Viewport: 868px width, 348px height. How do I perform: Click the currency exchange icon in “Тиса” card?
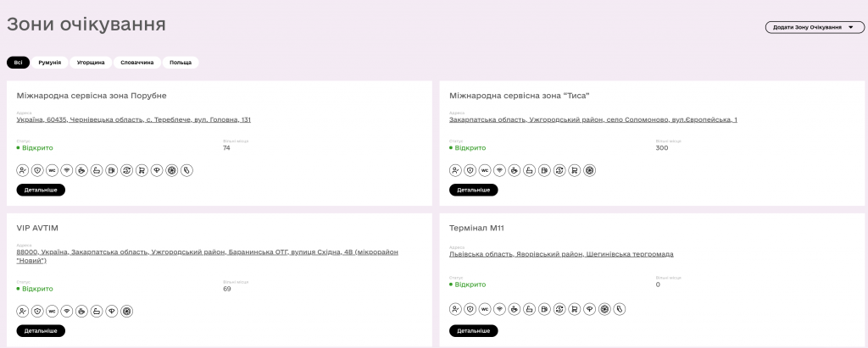coord(559,170)
